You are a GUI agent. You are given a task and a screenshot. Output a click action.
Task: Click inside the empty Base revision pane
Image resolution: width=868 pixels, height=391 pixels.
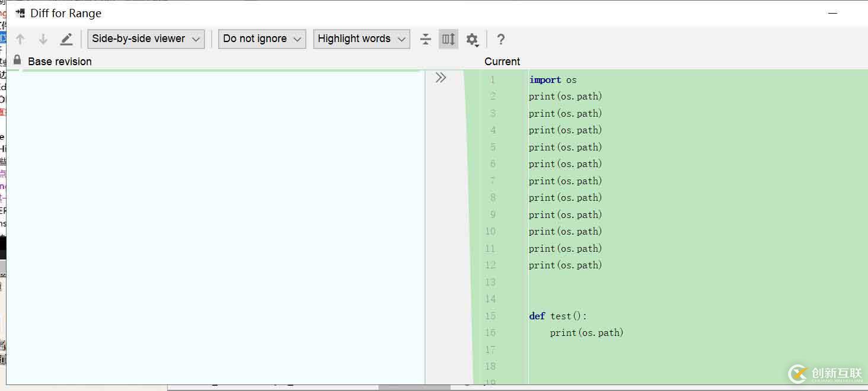click(x=213, y=225)
